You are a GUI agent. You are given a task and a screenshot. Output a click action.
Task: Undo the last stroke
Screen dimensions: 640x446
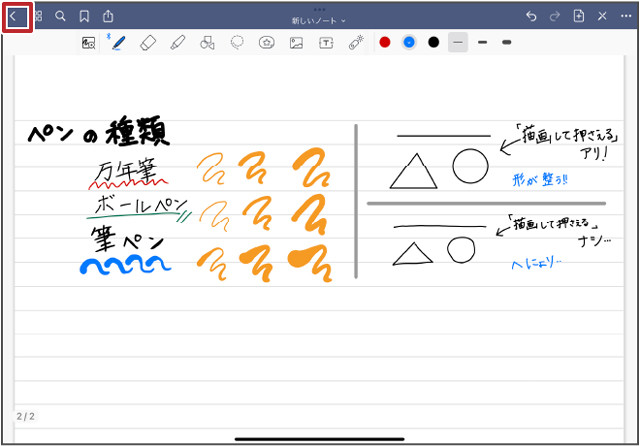[530, 16]
